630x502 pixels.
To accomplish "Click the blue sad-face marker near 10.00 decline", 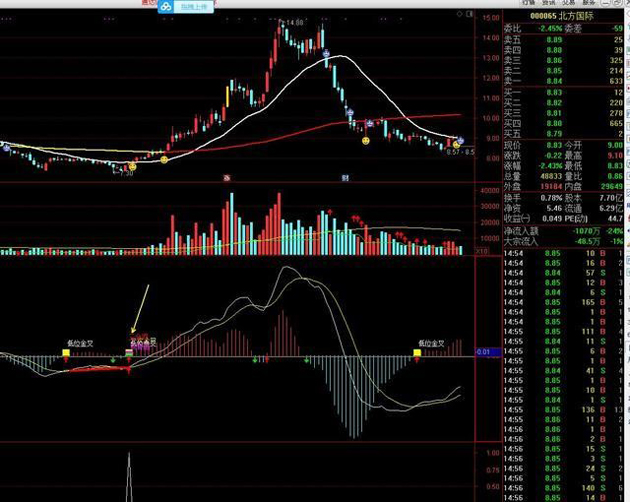I will 350,113.
